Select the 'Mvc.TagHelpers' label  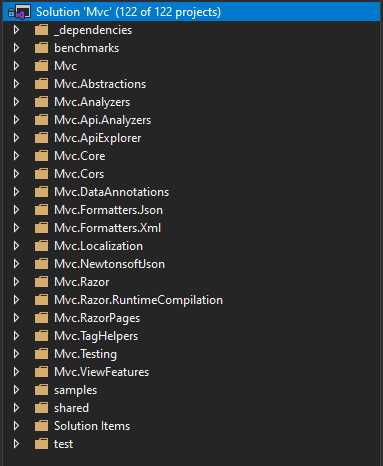[96, 336]
